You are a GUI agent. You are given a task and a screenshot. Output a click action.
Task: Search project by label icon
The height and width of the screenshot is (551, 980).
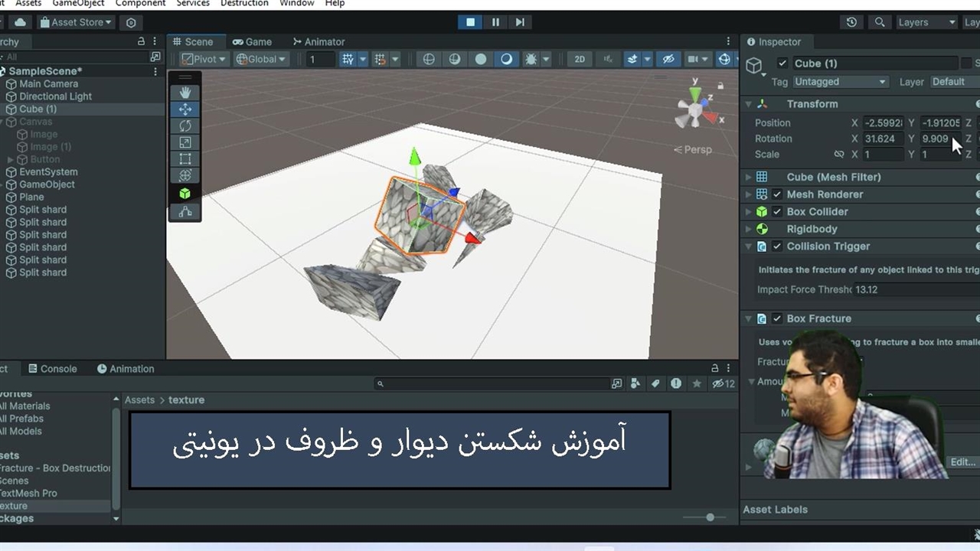(655, 383)
